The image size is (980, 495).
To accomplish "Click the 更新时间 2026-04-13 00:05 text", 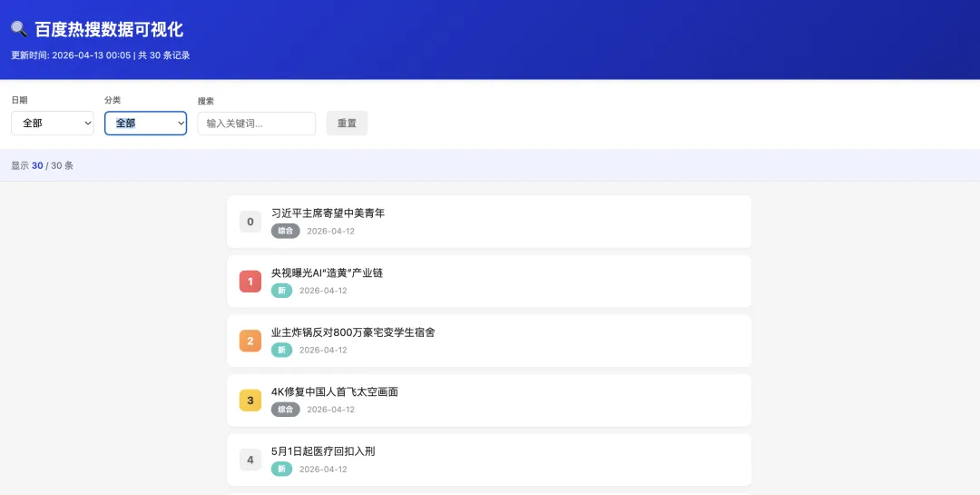I will [71, 55].
